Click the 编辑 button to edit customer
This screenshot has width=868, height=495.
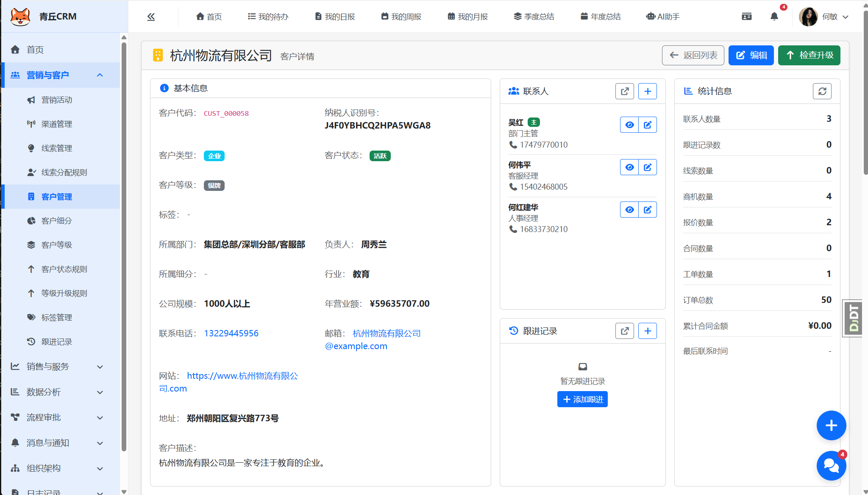click(x=751, y=55)
